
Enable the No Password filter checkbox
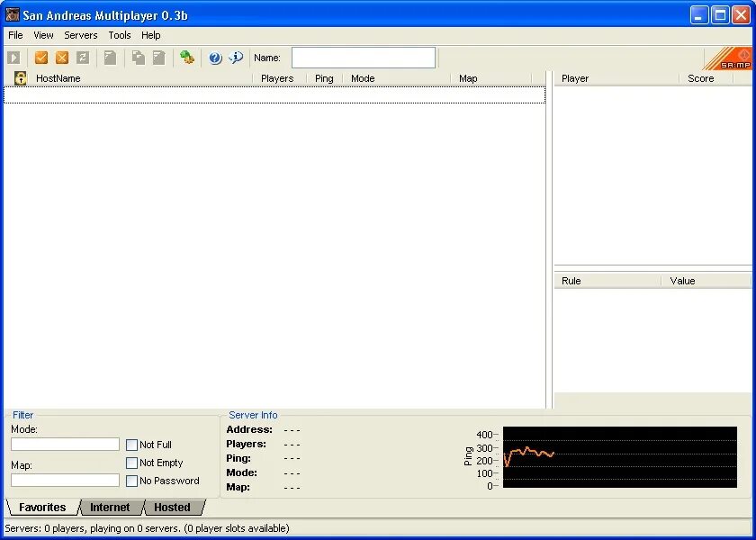[131, 481]
